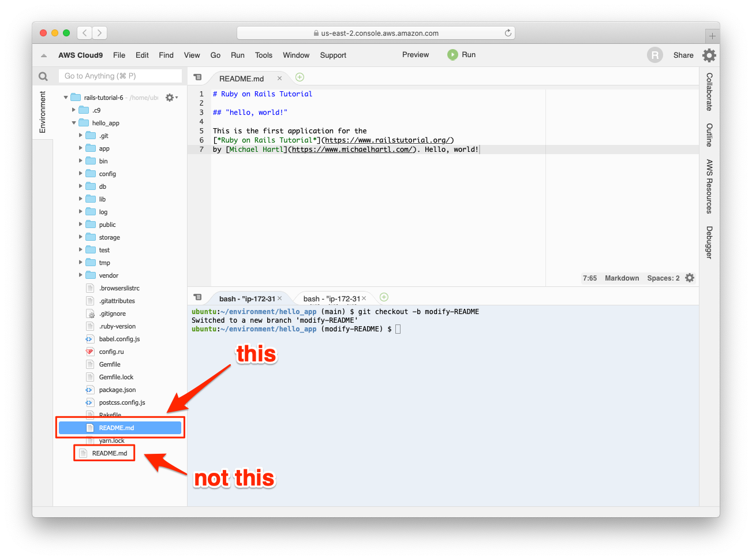Add new editor tab with plus icon

300,77
